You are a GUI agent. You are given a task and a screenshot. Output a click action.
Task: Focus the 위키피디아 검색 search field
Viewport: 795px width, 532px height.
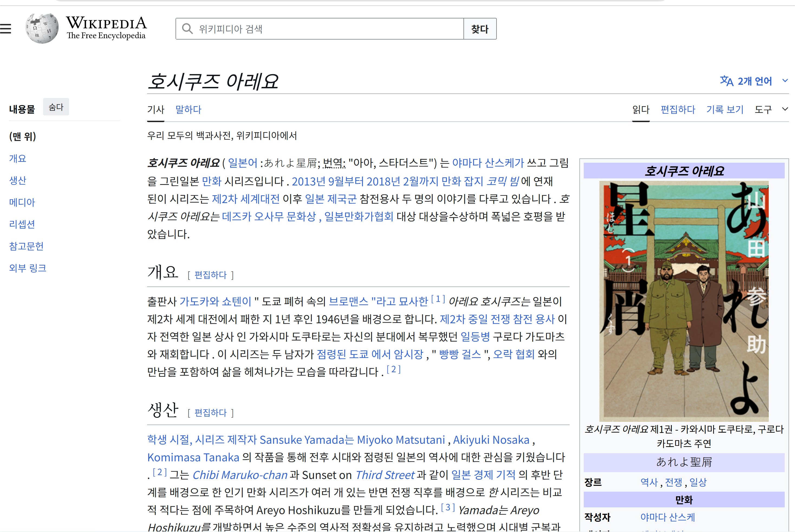click(320, 29)
